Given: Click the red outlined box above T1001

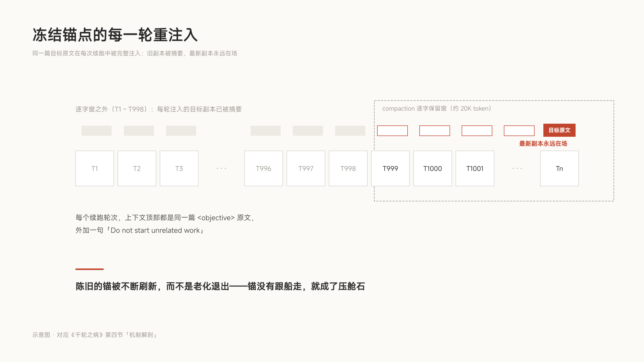Looking at the screenshot, I should (477, 131).
